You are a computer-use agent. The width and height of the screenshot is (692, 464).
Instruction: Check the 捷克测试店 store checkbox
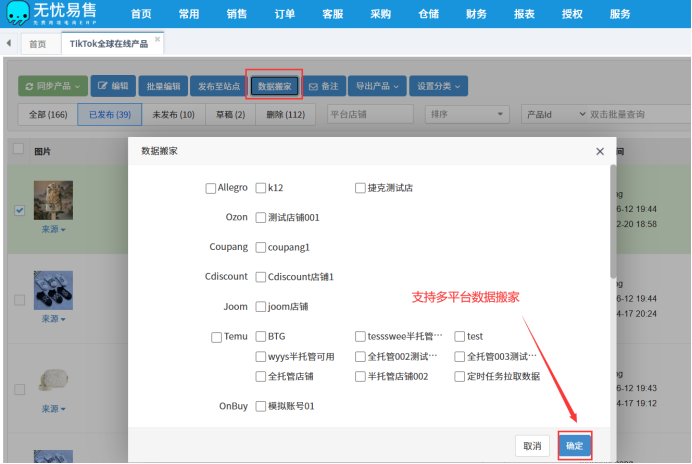(360, 188)
